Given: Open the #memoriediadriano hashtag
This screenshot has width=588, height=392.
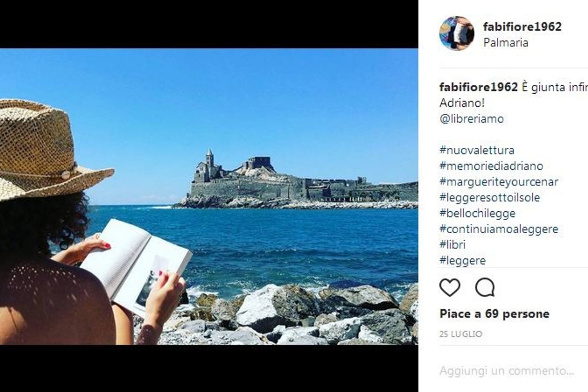Looking at the screenshot, I should [491, 166].
